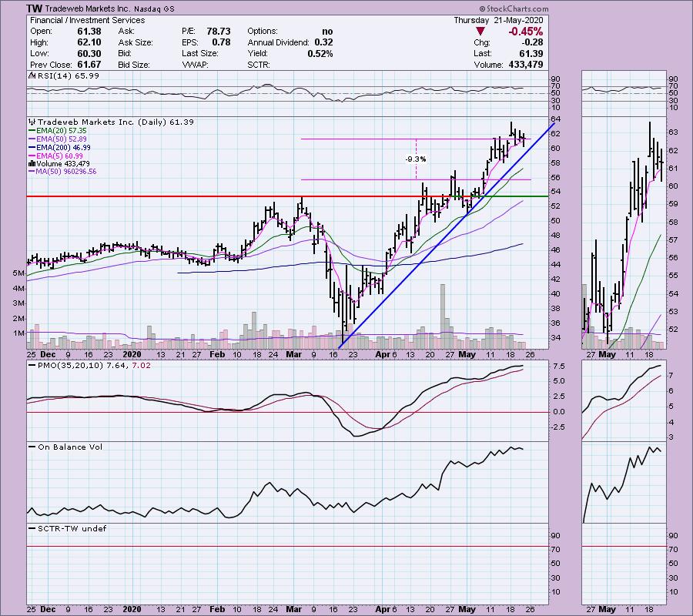Click the red down-triangle change indicator
Viewport: 693px width, 616px height.
pos(480,32)
